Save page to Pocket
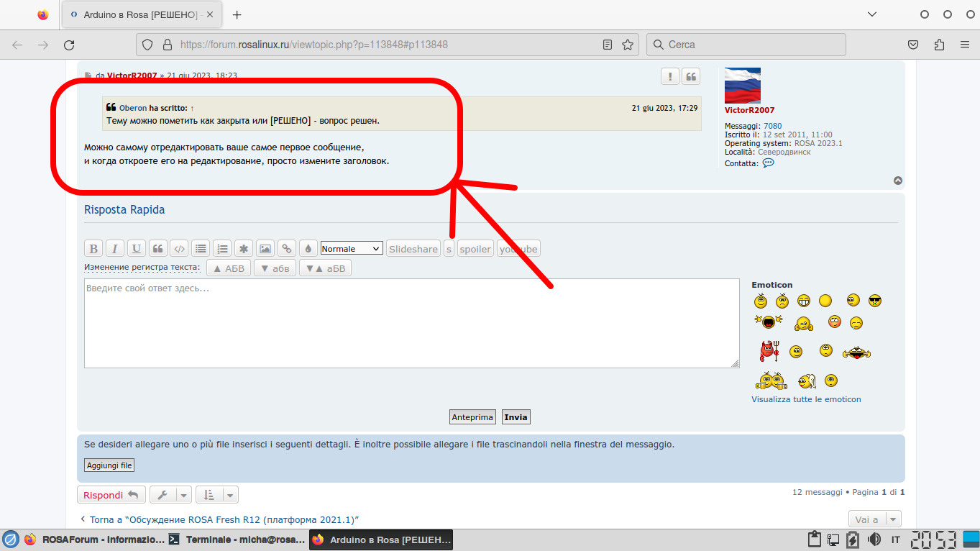 pyautogui.click(x=913, y=45)
